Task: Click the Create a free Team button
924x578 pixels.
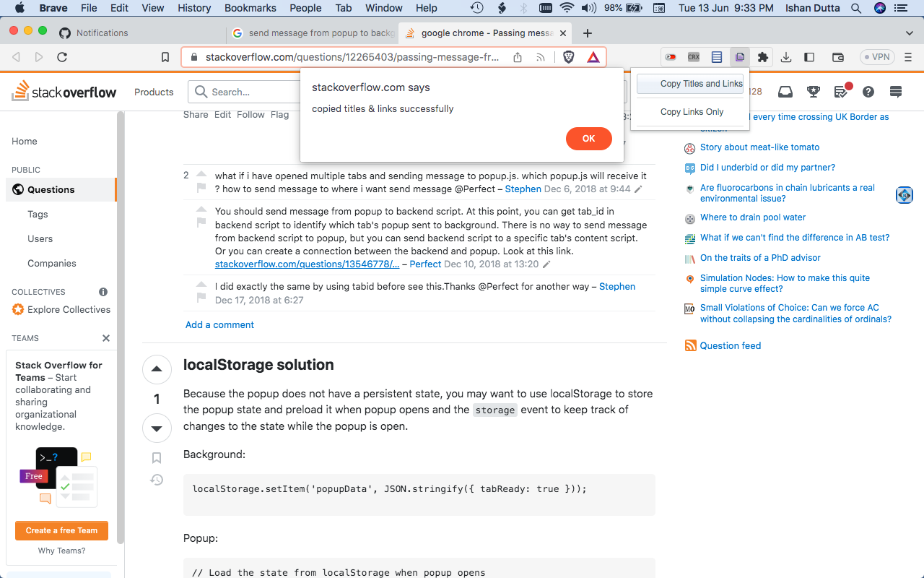Action: point(61,530)
